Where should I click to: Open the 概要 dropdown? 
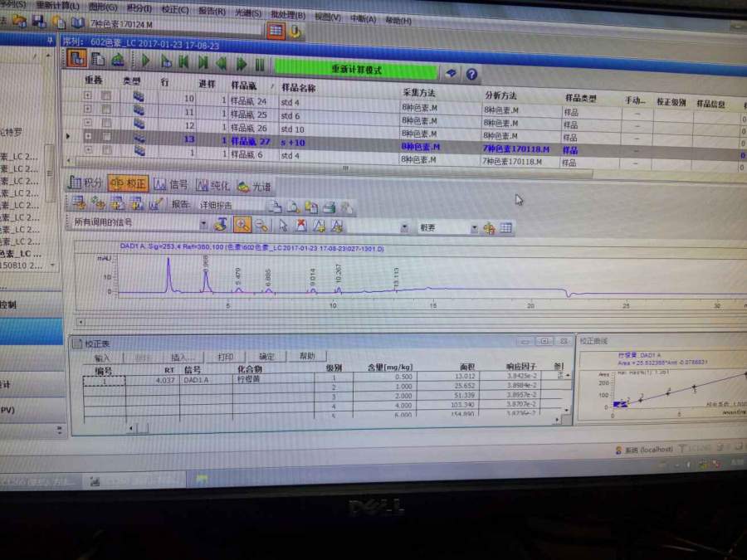coord(474,229)
